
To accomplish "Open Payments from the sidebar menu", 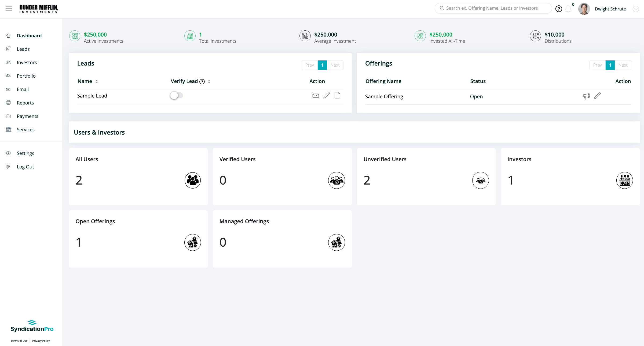I will pyautogui.click(x=27, y=116).
